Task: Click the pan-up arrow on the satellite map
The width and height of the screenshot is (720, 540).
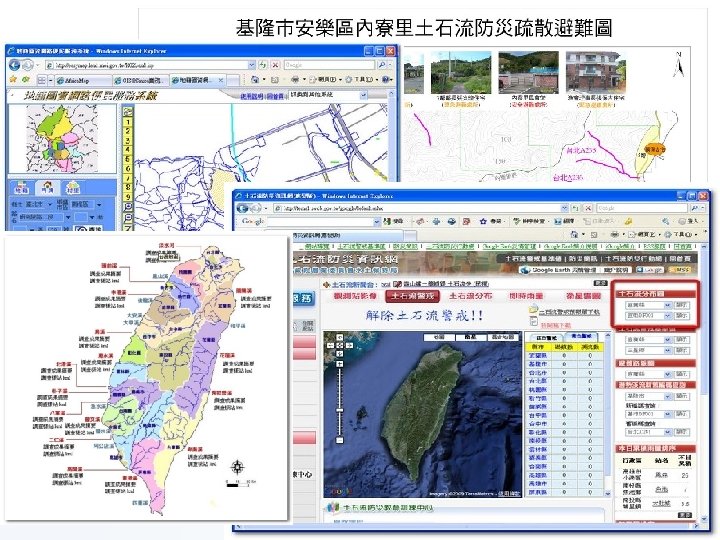Action: click(x=340, y=337)
